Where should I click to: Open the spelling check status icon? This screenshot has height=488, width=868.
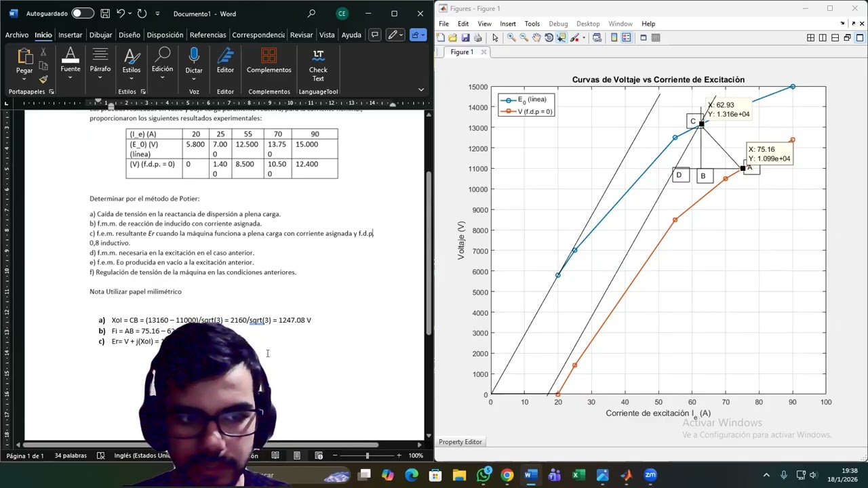coord(101,455)
